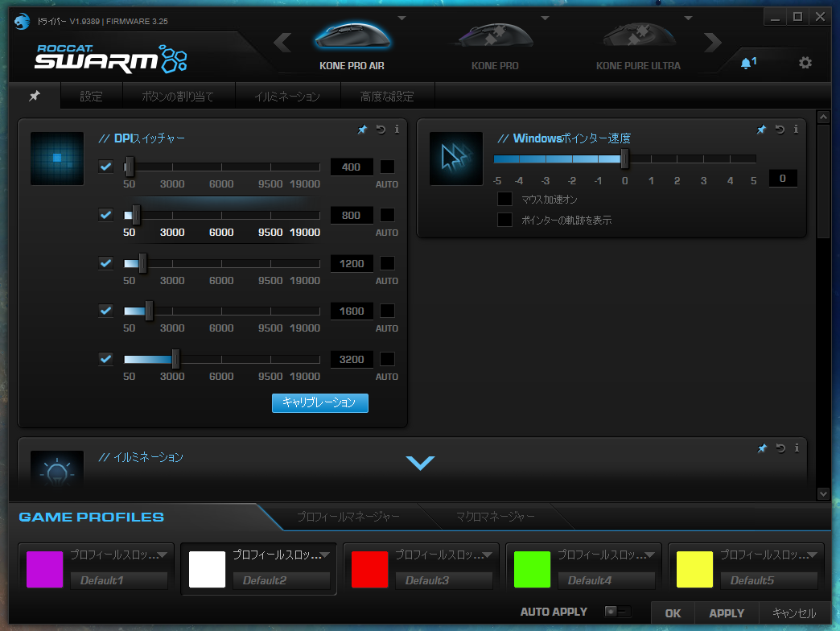Open profile slot dropdown for Default2

pyautogui.click(x=324, y=555)
